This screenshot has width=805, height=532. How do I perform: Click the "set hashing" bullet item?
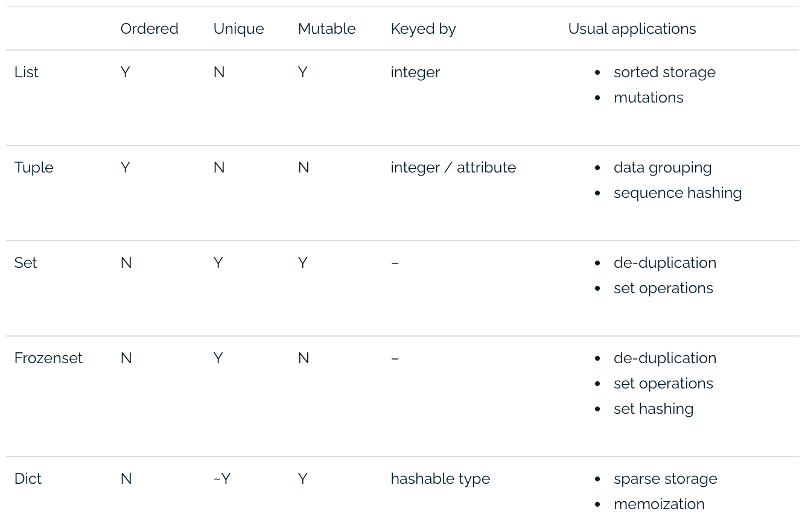[653, 409]
